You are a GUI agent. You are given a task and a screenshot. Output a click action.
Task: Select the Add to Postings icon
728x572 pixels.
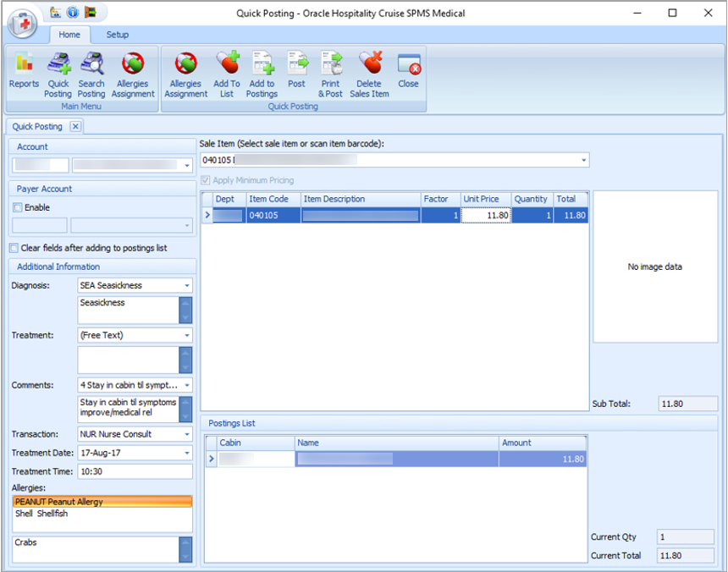click(262, 72)
